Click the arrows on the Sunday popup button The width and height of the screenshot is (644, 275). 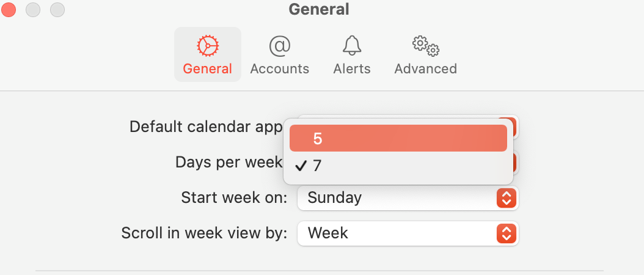click(506, 198)
